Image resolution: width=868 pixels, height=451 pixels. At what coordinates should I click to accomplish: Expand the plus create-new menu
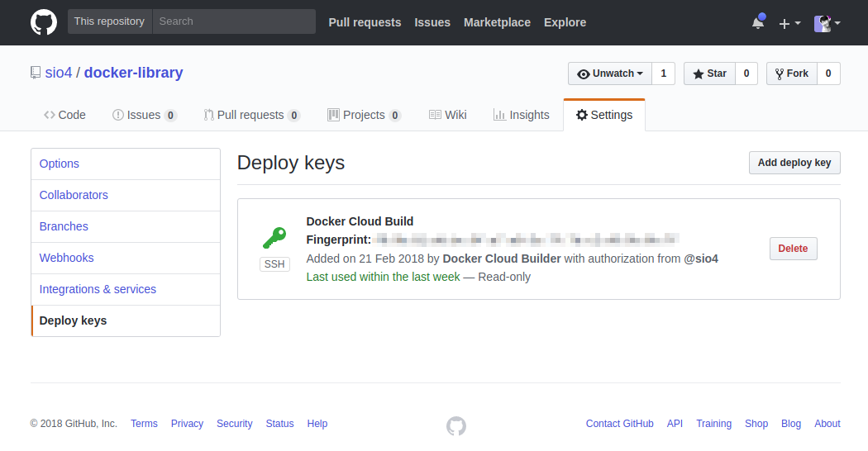(789, 23)
